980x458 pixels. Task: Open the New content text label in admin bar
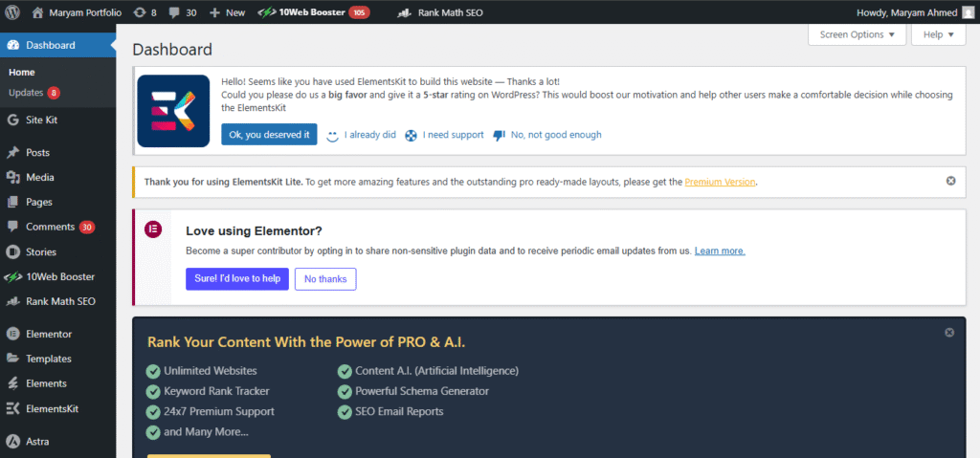tap(235, 11)
